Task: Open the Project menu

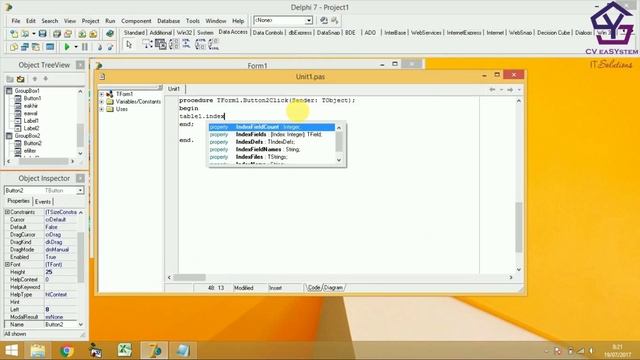Action: click(90, 21)
